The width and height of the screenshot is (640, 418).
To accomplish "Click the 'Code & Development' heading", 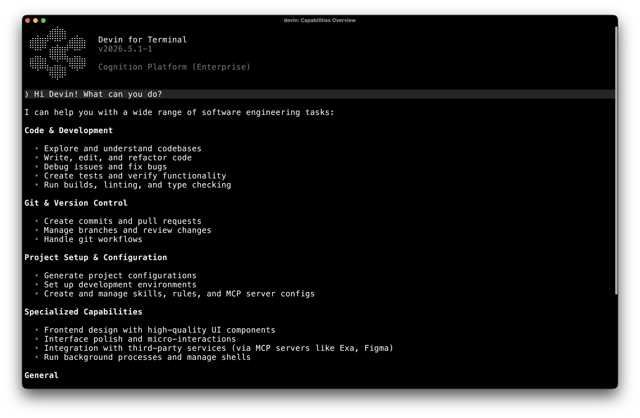I will click(68, 131).
